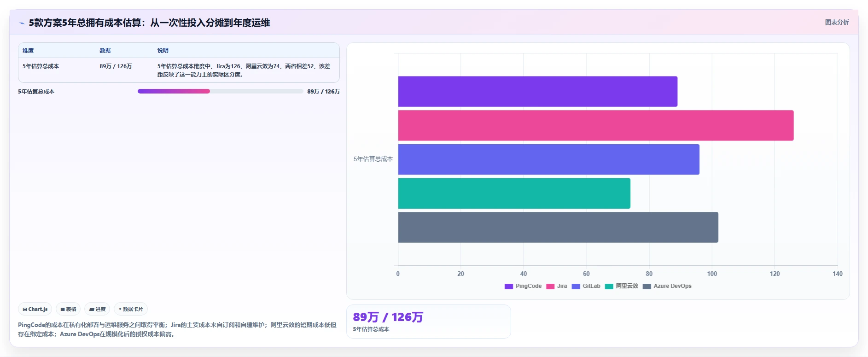Screen dimensions: 868x357
Task: Click the teal 阿里云效 legend swatch
Action: [609, 287]
